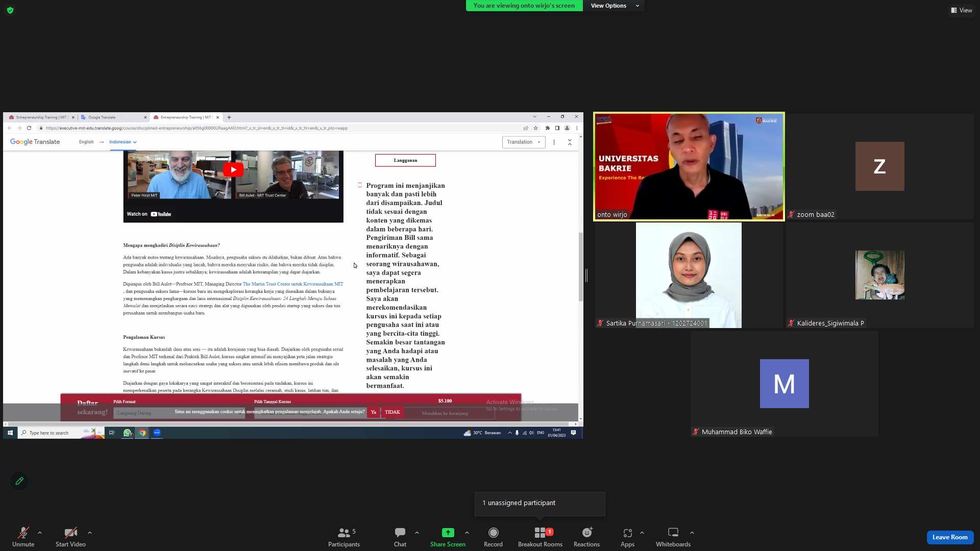This screenshot has height=551, width=980.
Task: Decline cookies with the TIDAK button
Action: point(393,412)
